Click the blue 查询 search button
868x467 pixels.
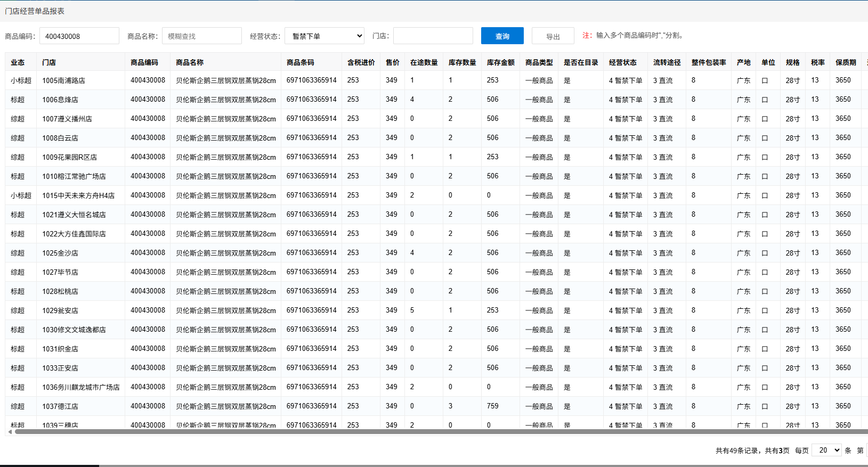[x=502, y=36]
